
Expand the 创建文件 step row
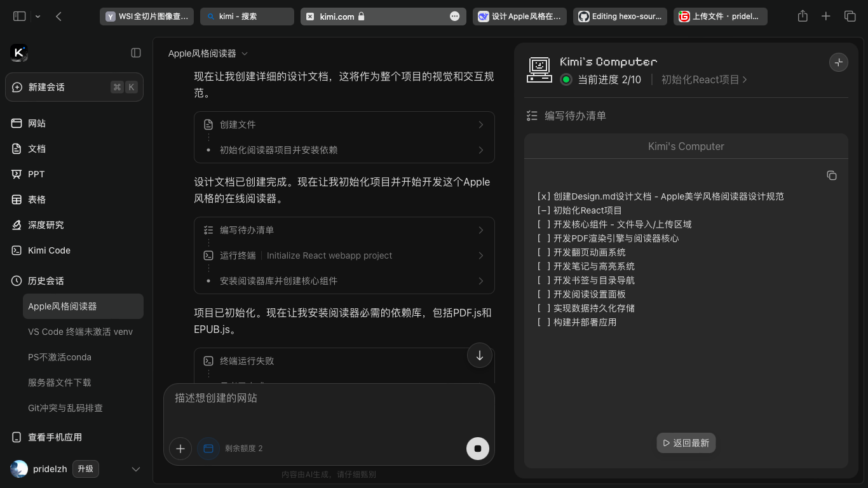[x=344, y=125]
